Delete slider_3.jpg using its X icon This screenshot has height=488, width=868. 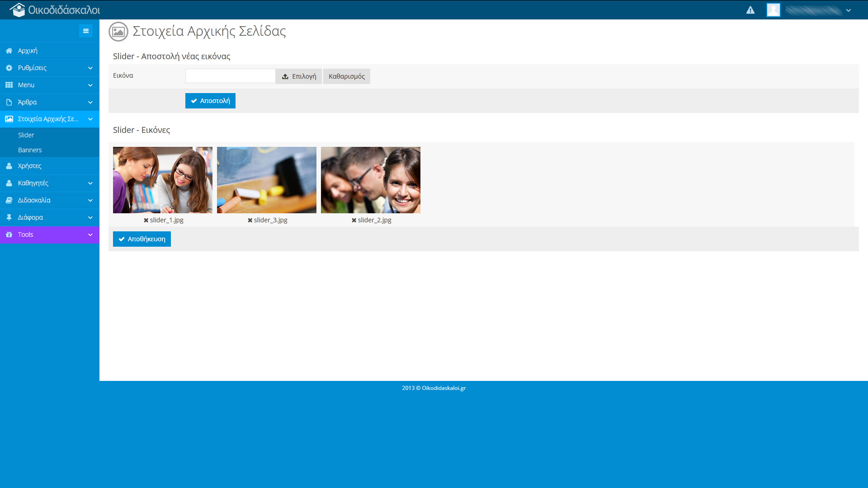coord(250,220)
